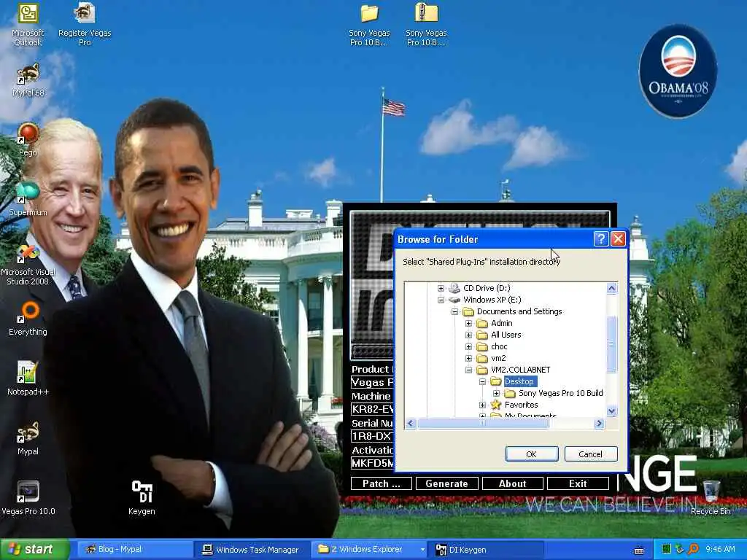Switch to Blog - Mypal taskbar item
Screen dimensions: 747x560
click(x=134, y=550)
